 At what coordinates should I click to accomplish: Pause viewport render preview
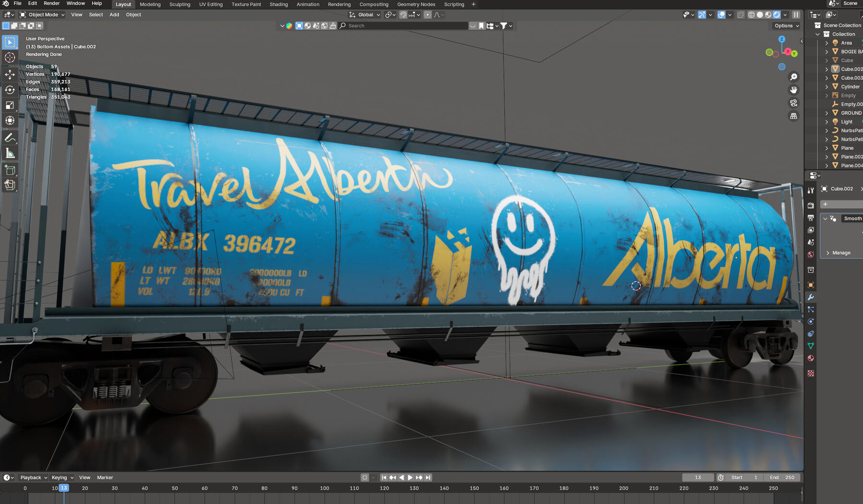pos(796,15)
